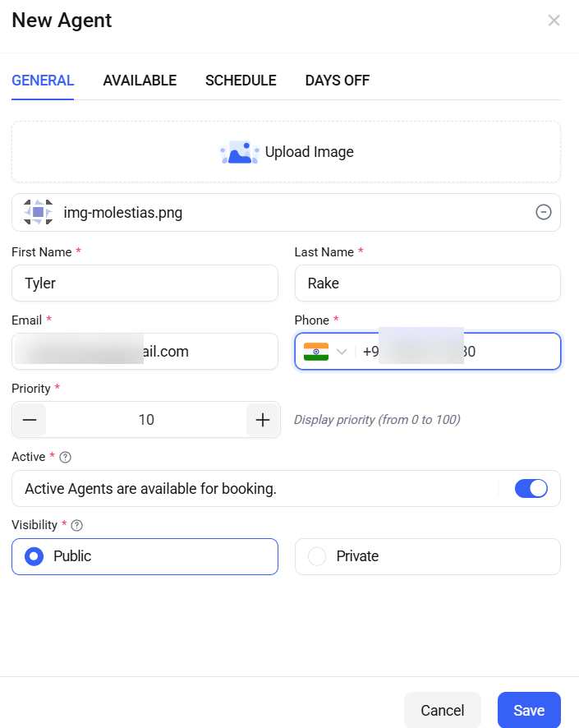Click the img-molestias.png thumbnail icon
Screen dimensions: 579x728
pos(38,213)
